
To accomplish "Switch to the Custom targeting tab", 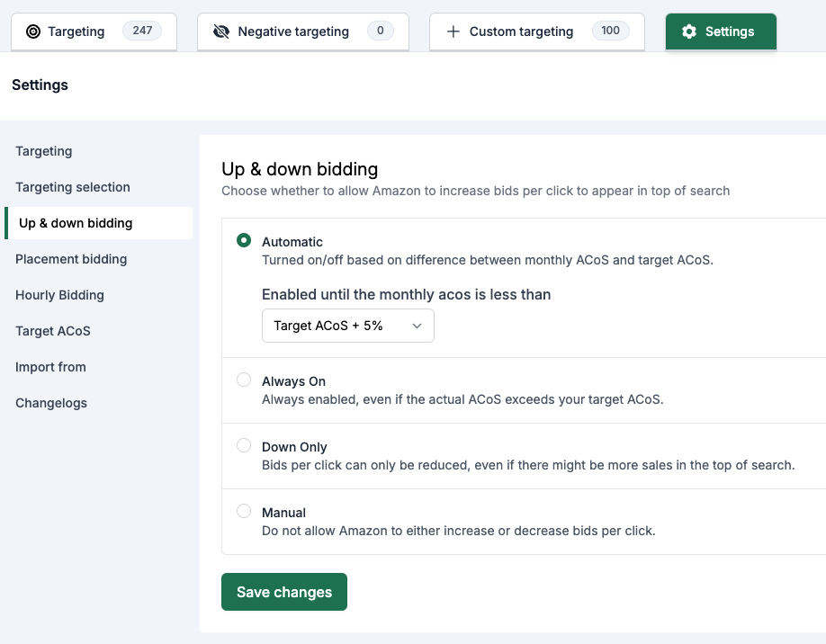I will tap(521, 31).
